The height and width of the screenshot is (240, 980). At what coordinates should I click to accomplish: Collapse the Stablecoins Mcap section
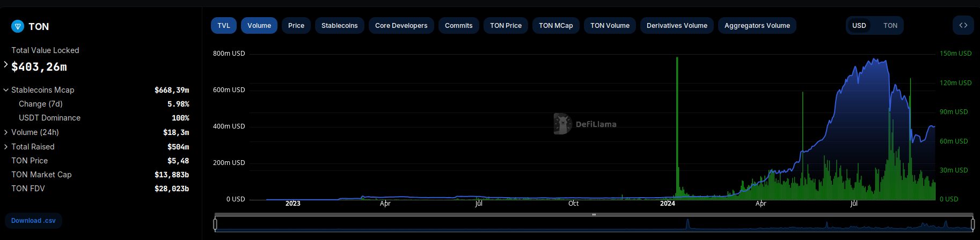tap(6, 90)
